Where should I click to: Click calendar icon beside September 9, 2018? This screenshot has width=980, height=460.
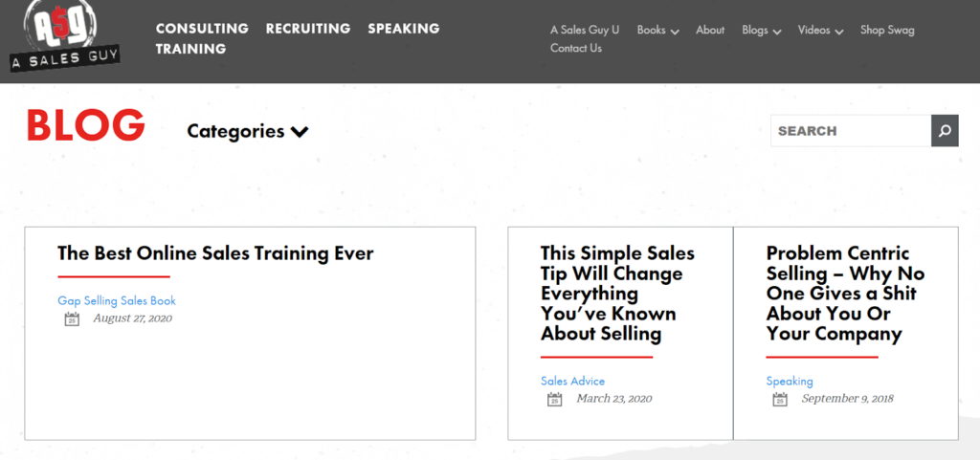tap(780, 400)
